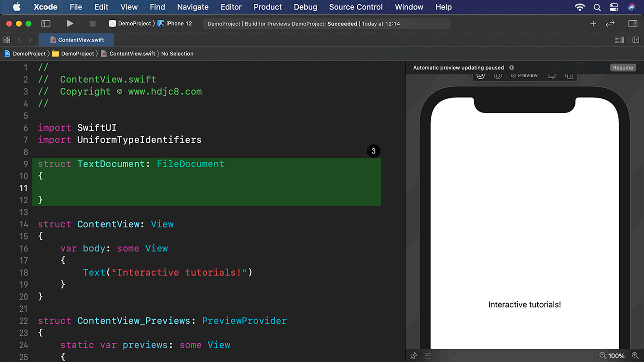The image size is (644, 362).
Task: Open preview settings sliders icon
Action: (x=428, y=356)
